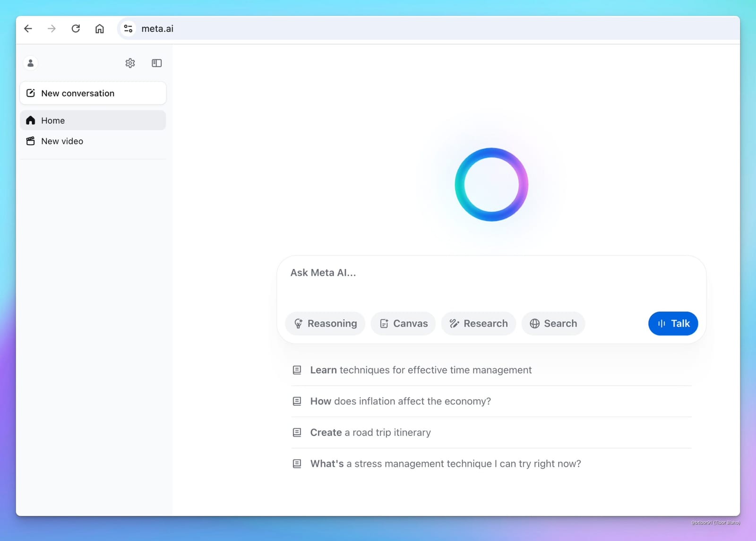
Task: Enable the Search option
Action: point(553,324)
